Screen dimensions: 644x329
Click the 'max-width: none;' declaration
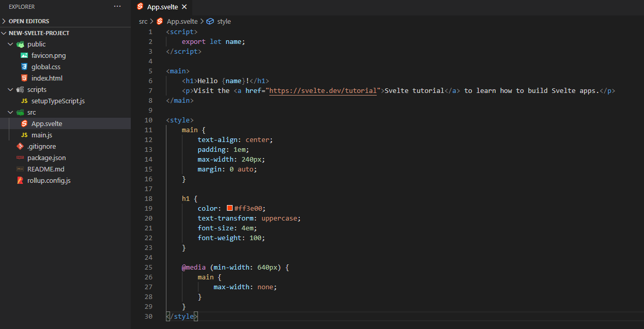pyautogui.click(x=246, y=287)
